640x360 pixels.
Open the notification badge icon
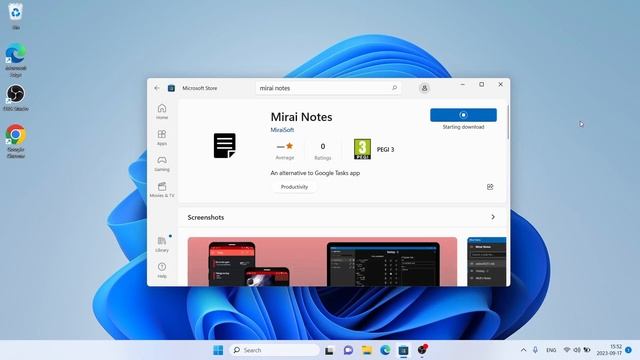(629, 350)
